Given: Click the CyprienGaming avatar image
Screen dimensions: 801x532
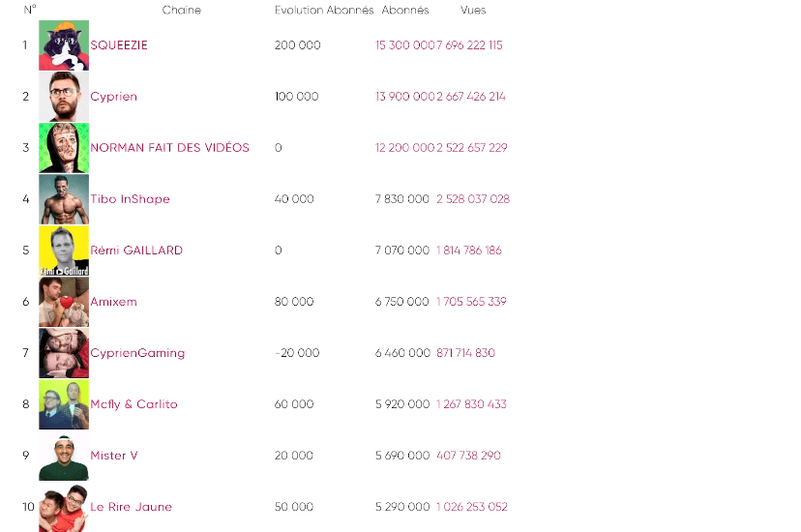Looking at the screenshot, I should (64, 353).
